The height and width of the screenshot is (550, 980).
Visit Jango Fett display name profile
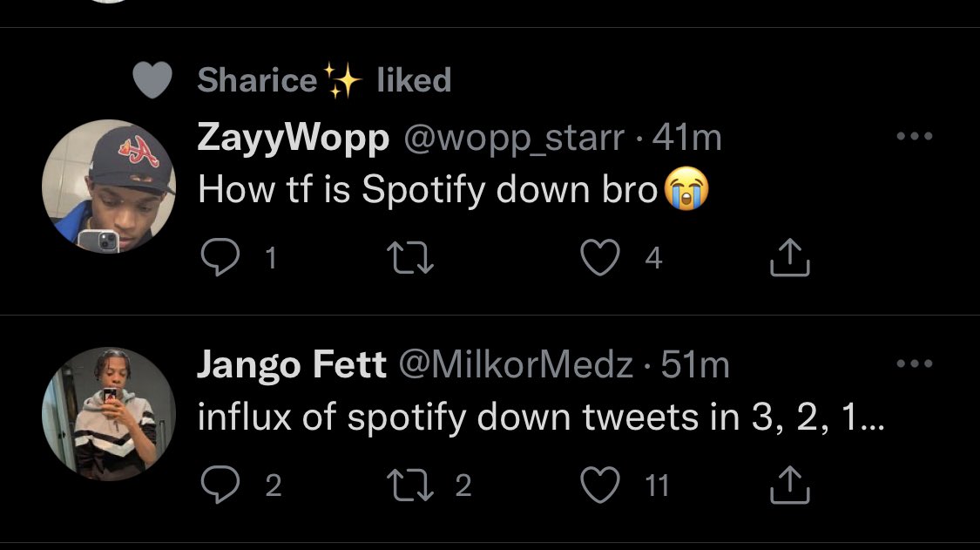292,365
